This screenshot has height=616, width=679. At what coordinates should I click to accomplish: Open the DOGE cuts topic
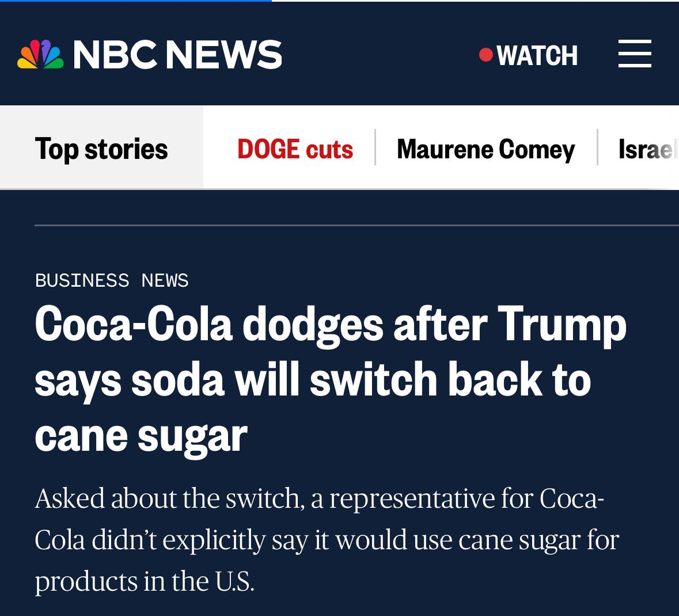coord(295,149)
